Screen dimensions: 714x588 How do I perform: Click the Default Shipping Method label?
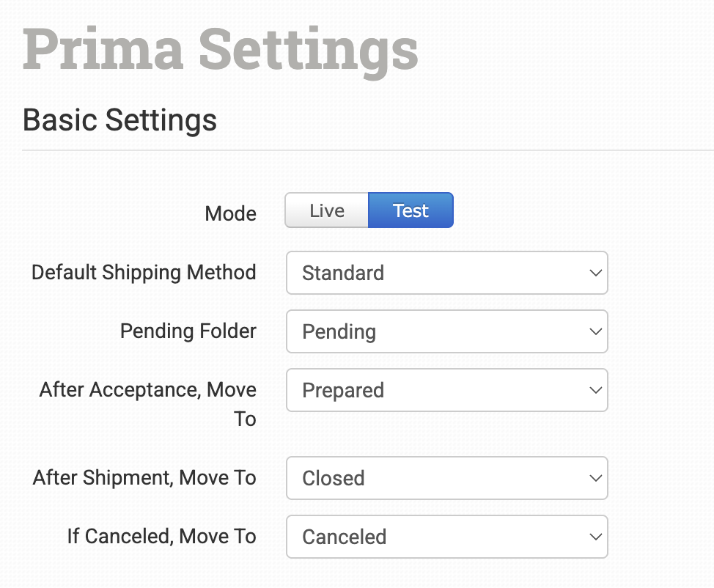(144, 273)
